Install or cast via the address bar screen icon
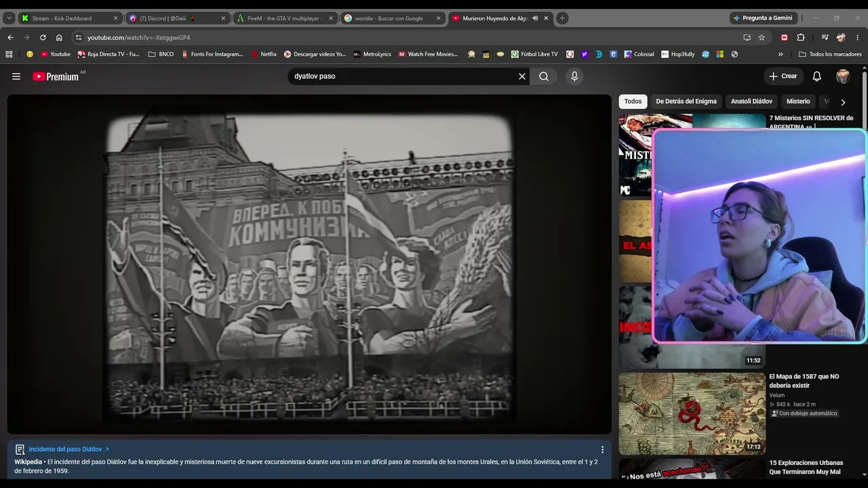The image size is (868, 488). tap(747, 37)
